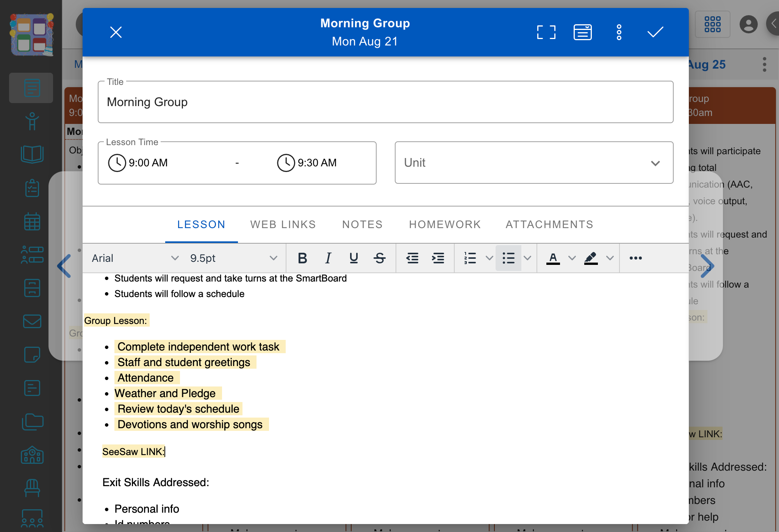Image resolution: width=779 pixels, height=532 pixels.
Task: Open the apps grid icon at top right
Action: 712,24
